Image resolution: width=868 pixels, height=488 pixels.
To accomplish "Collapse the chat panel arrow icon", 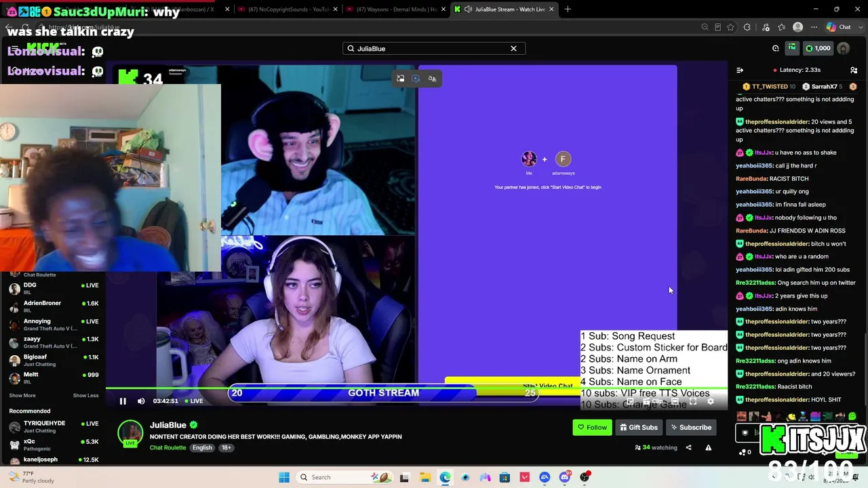I will coord(740,70).
